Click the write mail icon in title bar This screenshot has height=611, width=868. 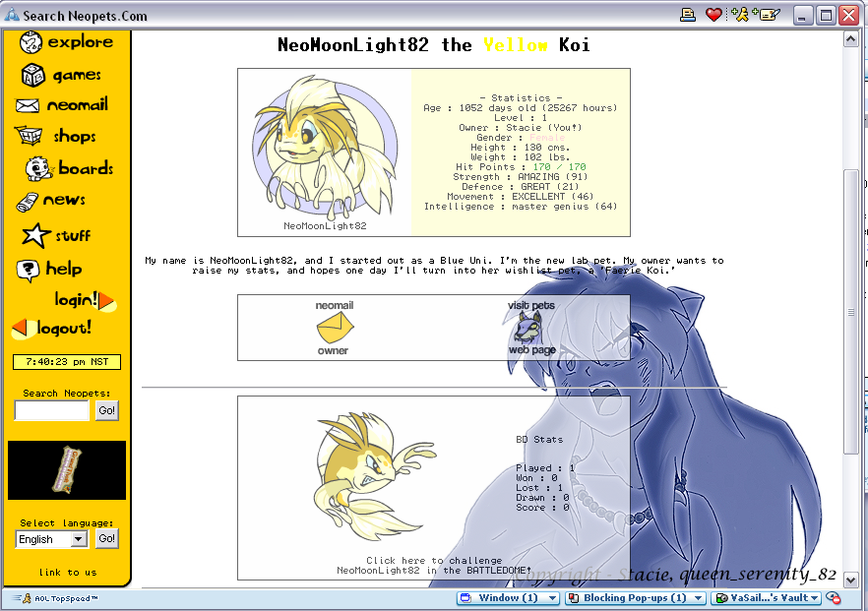[768, 15]
